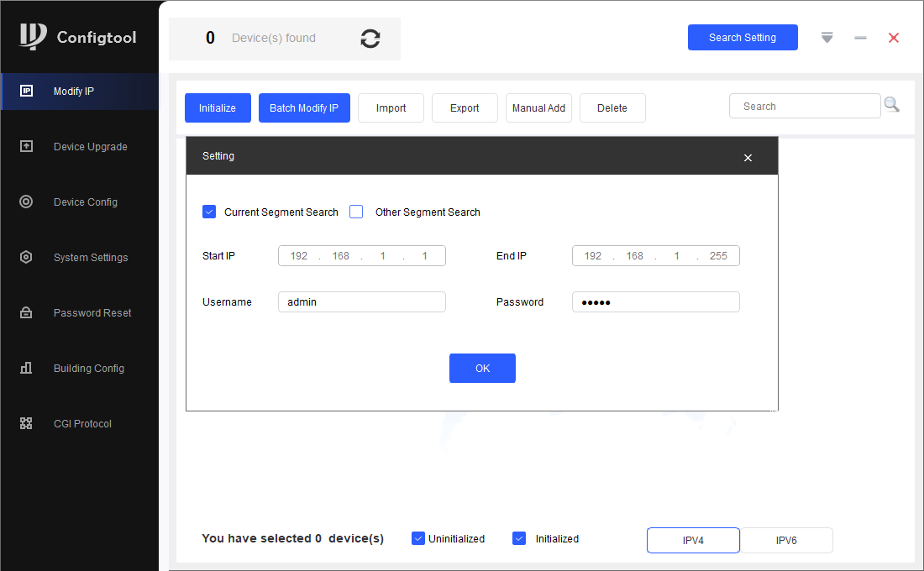
Task: Click the Modify IP sidebar icon
Action: tap(26, 91)
